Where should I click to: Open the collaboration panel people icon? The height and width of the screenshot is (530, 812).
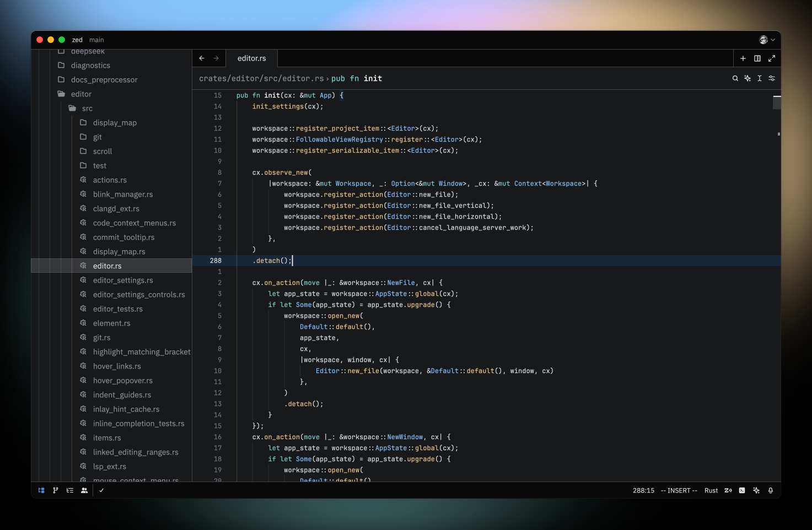tap(84, 490)
